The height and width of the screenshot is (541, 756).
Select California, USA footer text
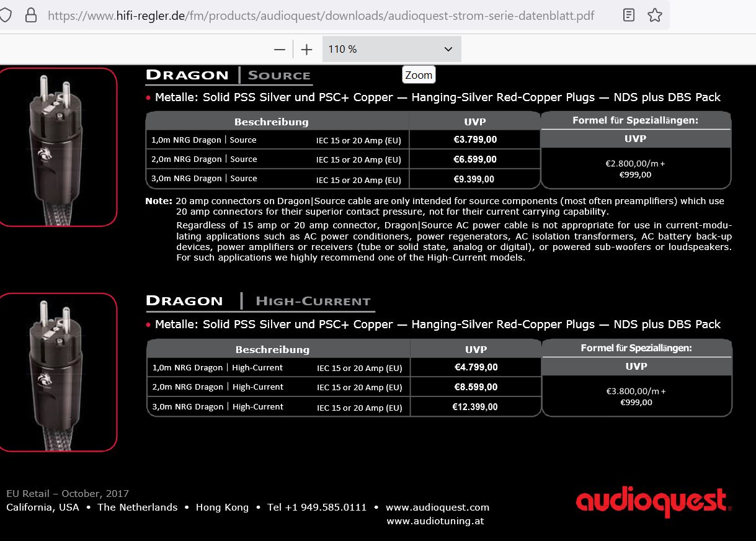(x=43, y=507)
